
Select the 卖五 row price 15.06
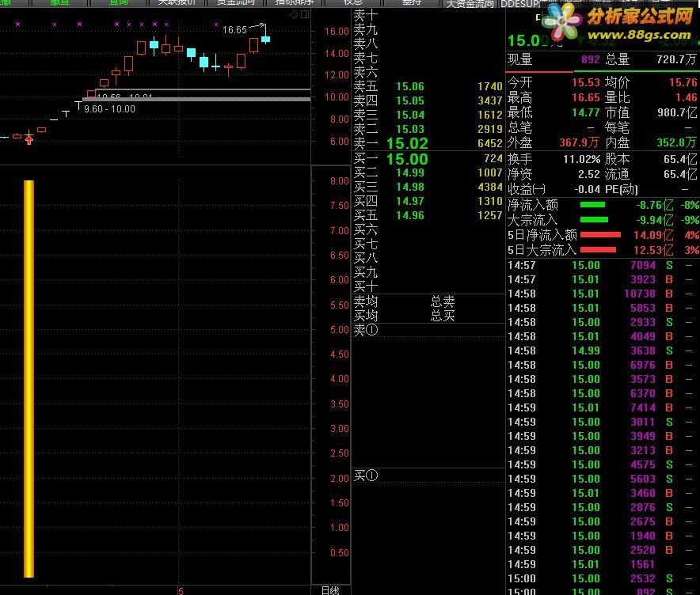(x=410, y=86)
